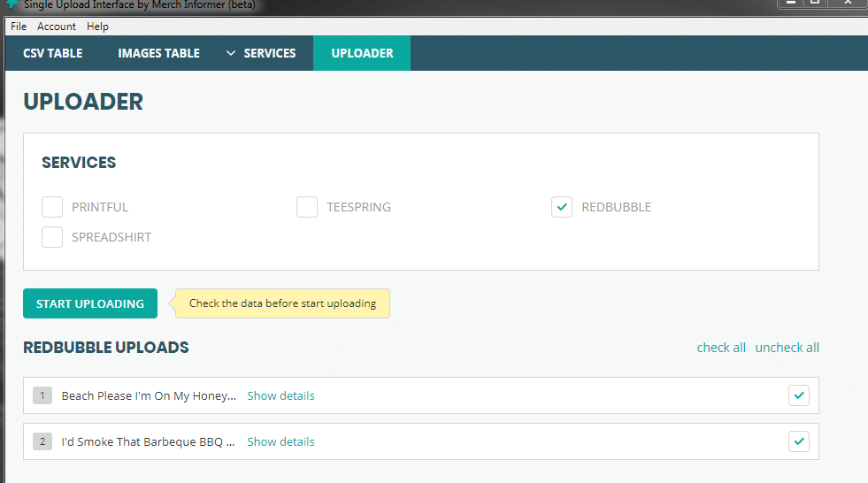Click the 'Check the data before start uploading' tooltip

[x=282, y=303]
